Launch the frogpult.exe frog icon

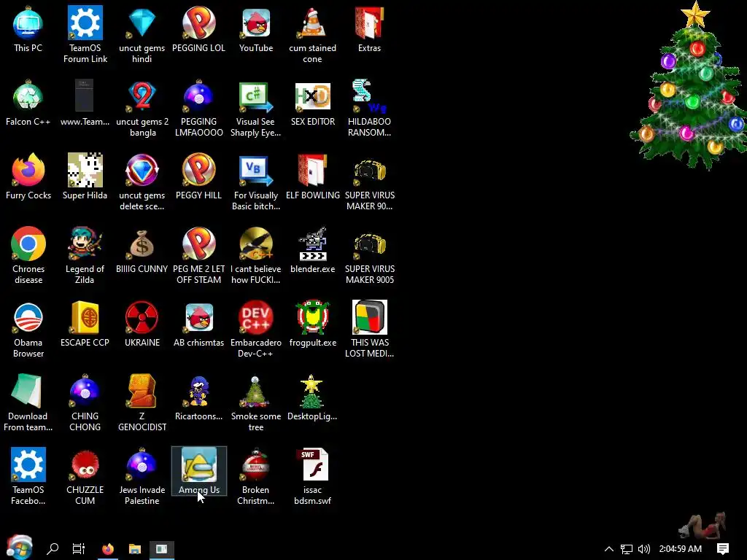312,324
